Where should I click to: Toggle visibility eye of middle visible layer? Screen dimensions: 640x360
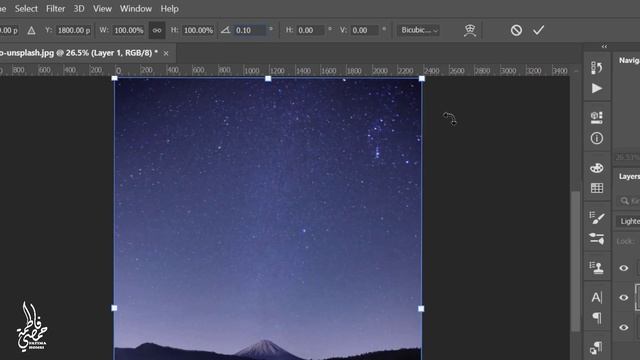pos(624,298)
